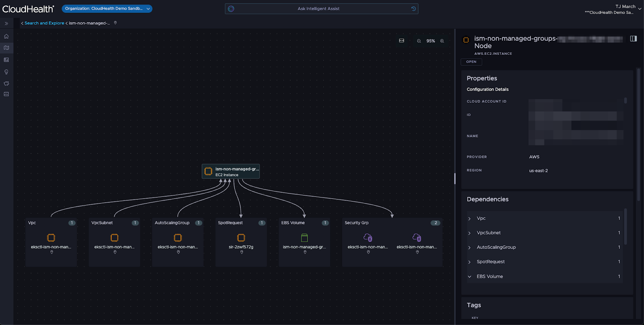This screenshot has width=644, height=325.
Task: Select the central EC2 Instance node
Action: 231,171
